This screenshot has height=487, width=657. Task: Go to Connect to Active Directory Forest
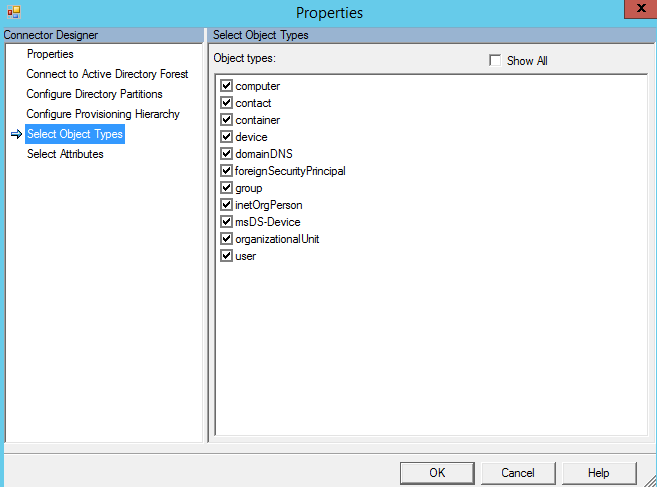(107, 74)
